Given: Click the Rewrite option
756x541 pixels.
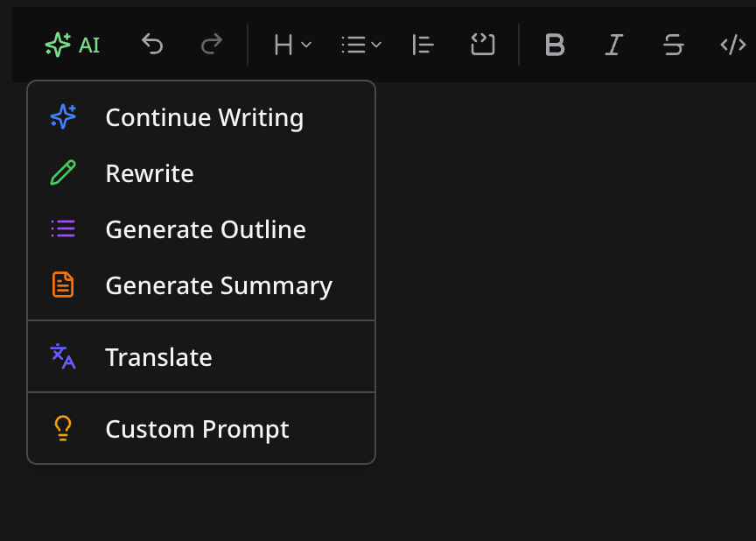Looking at the screenshot, I should click(x=150, y=172).
